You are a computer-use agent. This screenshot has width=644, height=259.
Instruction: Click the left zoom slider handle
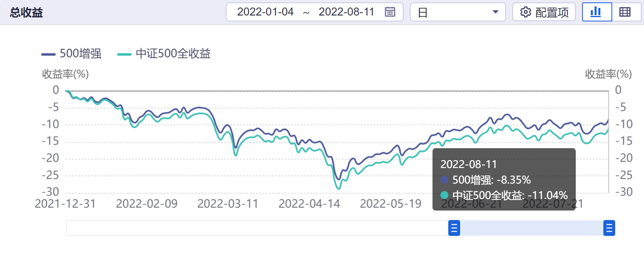click(x=454, y=228)
